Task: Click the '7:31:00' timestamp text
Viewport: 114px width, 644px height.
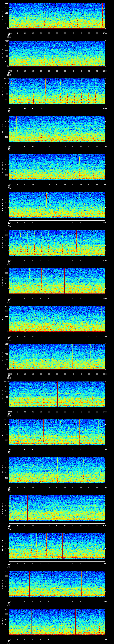Action: point(9,601)
